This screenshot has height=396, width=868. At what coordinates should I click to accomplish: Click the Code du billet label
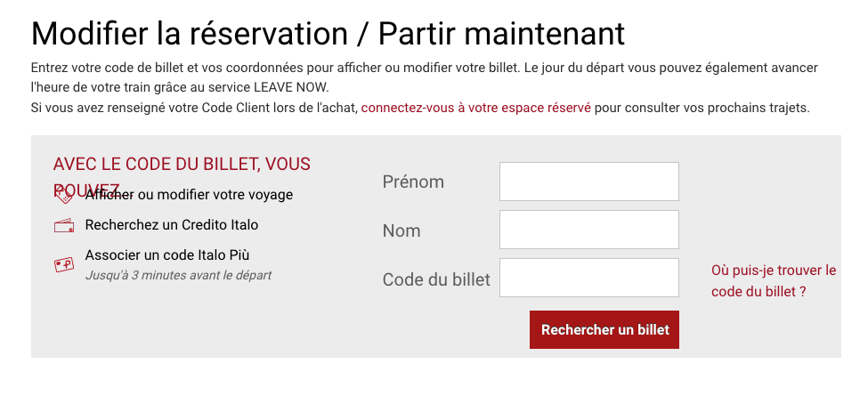pos(436,279)
